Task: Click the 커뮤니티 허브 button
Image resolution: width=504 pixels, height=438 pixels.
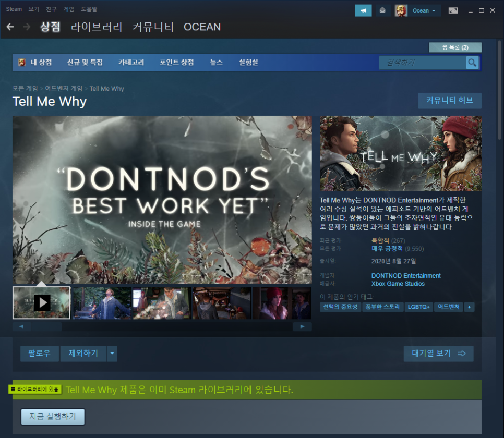Action: pos(450,101)
